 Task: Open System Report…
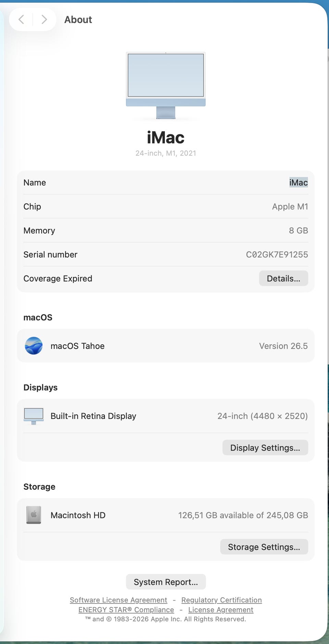pos(166,582)
